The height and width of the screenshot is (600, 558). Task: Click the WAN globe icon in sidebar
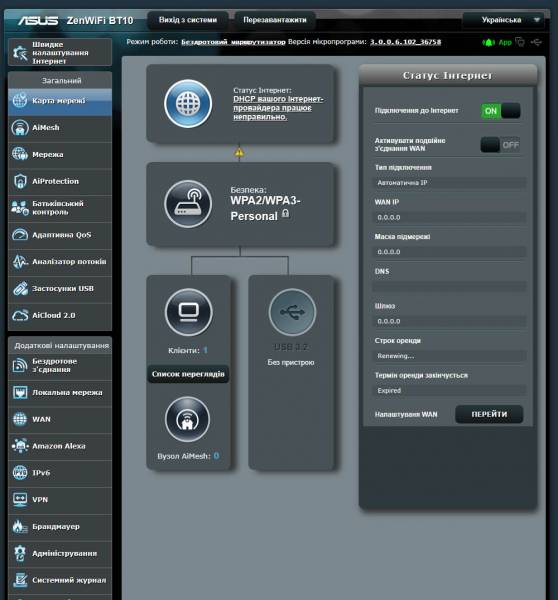[x=20, y=419]
